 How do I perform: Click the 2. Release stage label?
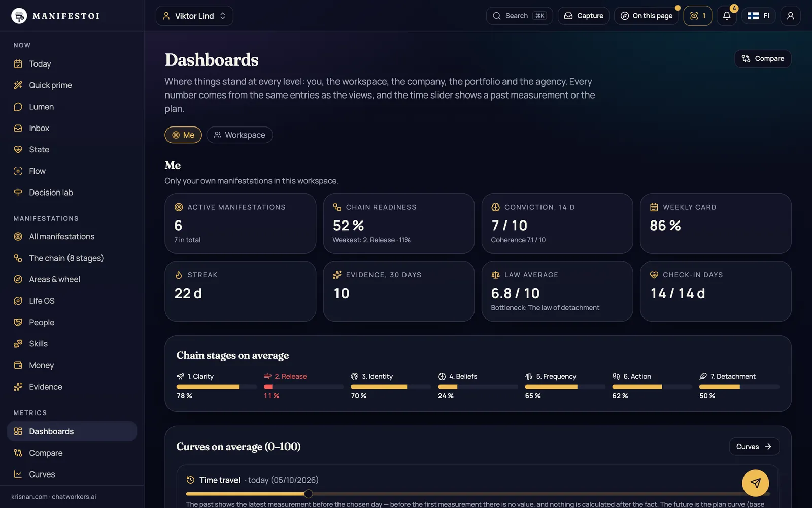[291, 376]
